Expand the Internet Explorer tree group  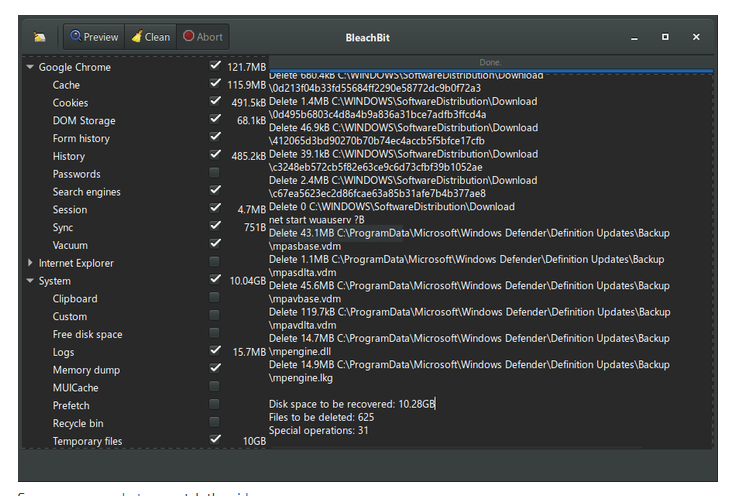[x=30, y=263]
